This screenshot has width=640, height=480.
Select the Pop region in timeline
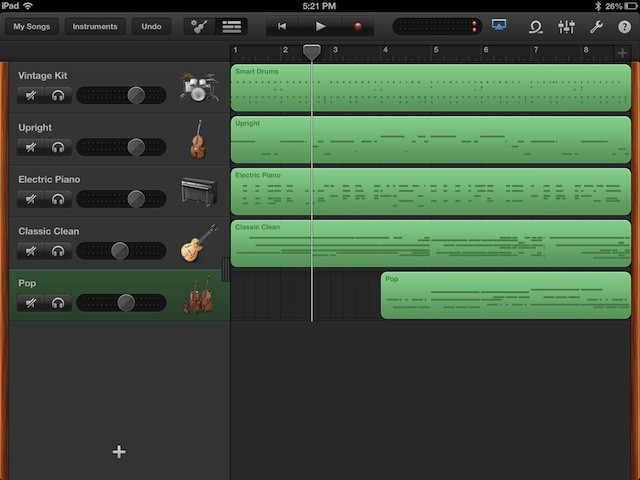click(506, 295)
